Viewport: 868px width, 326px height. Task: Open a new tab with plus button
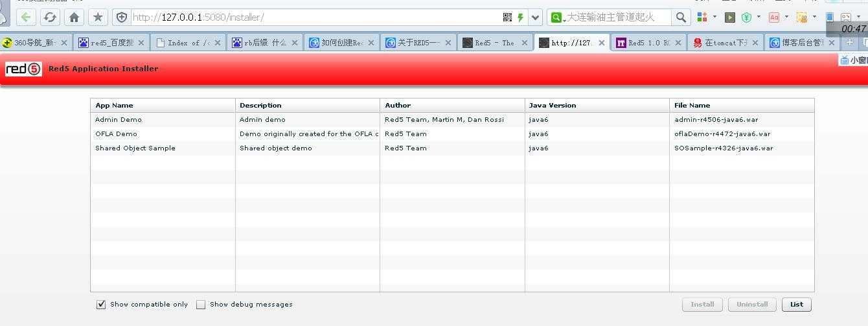[x=850, y=42]
